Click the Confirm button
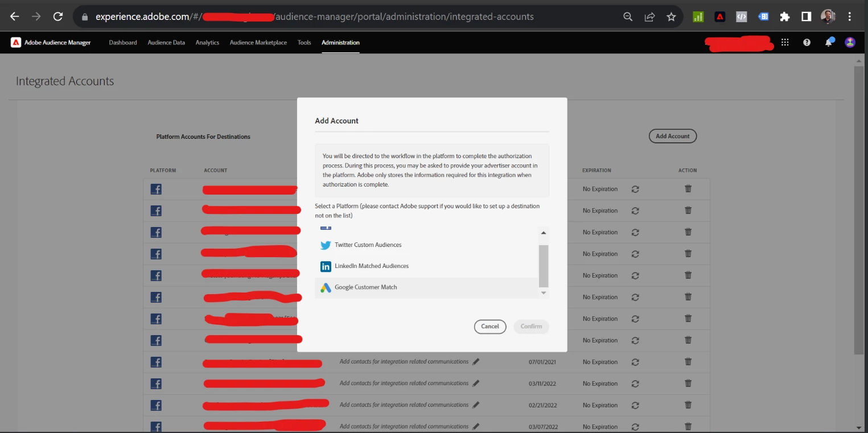The height and width of the screenshot is (433, 868). (531, 327)
